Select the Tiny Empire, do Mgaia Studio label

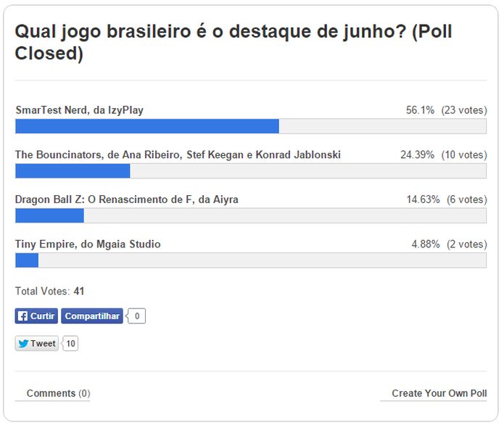[88, 244]
